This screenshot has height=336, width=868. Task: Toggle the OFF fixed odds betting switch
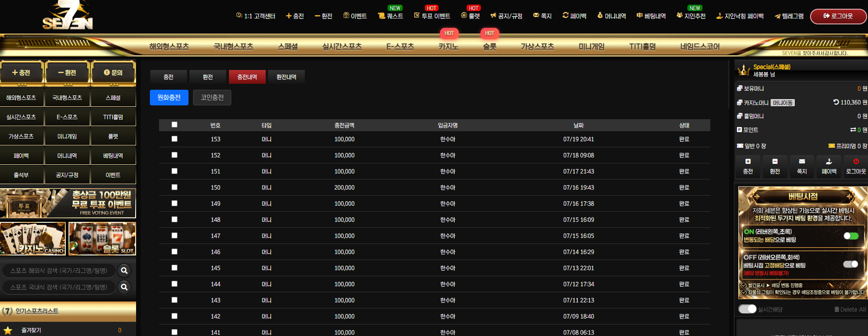click(851, 264)
